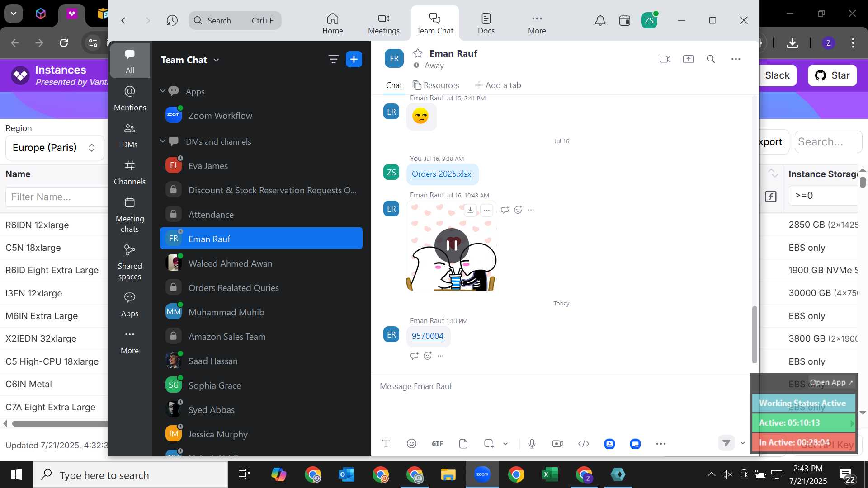Open Zoom Workflow app chat
Image resolution: width=868 pixels, height=488 pixels.
coord(261,116)
